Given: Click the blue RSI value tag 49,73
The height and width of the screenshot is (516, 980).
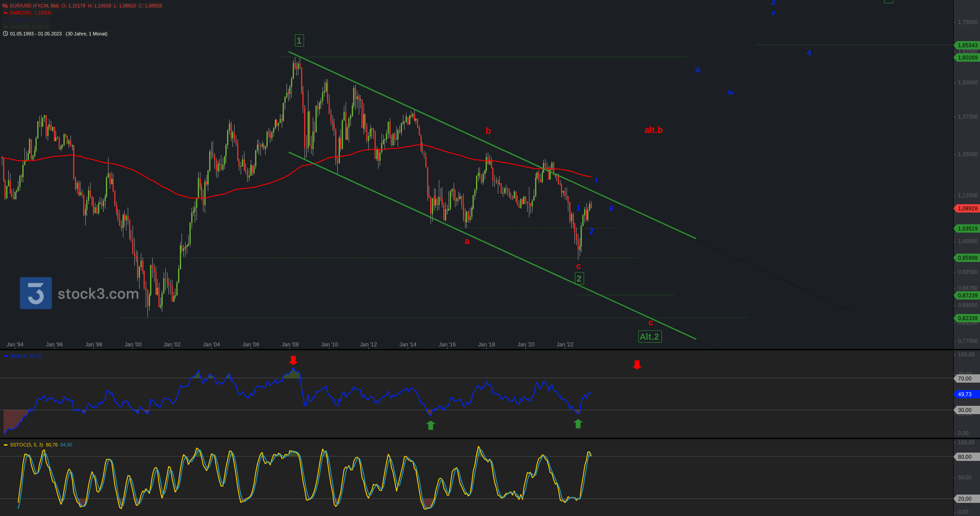Looking at the screenshot, I should click(966, 394).
